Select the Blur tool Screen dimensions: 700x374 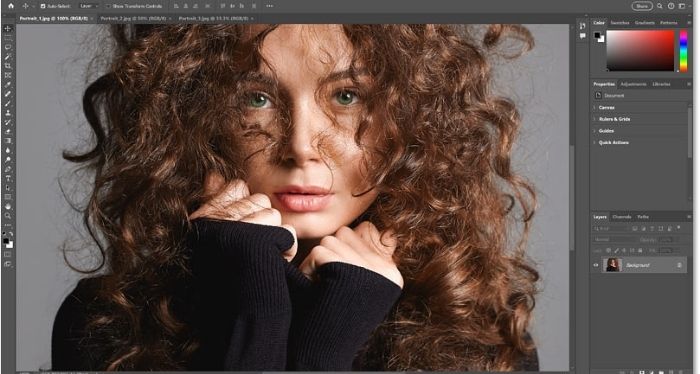tap(8, 150)
